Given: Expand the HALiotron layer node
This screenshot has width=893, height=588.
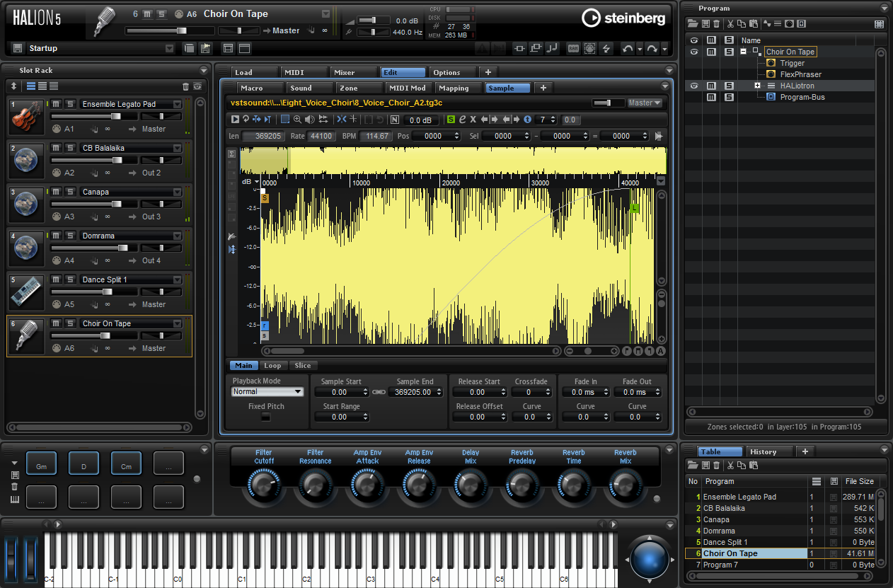Looking at the screenshot, I should coord(757,86).
